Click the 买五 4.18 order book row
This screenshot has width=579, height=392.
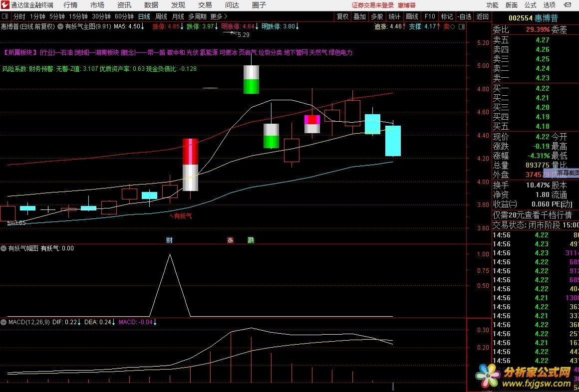pyautogui.click(x=536, y=126)
